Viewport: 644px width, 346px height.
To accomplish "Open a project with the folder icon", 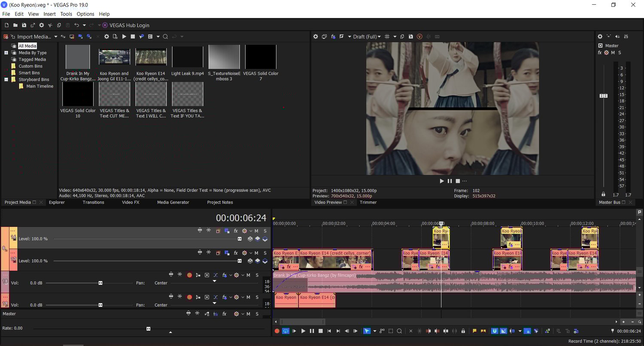I will click(x=15, y=25).
